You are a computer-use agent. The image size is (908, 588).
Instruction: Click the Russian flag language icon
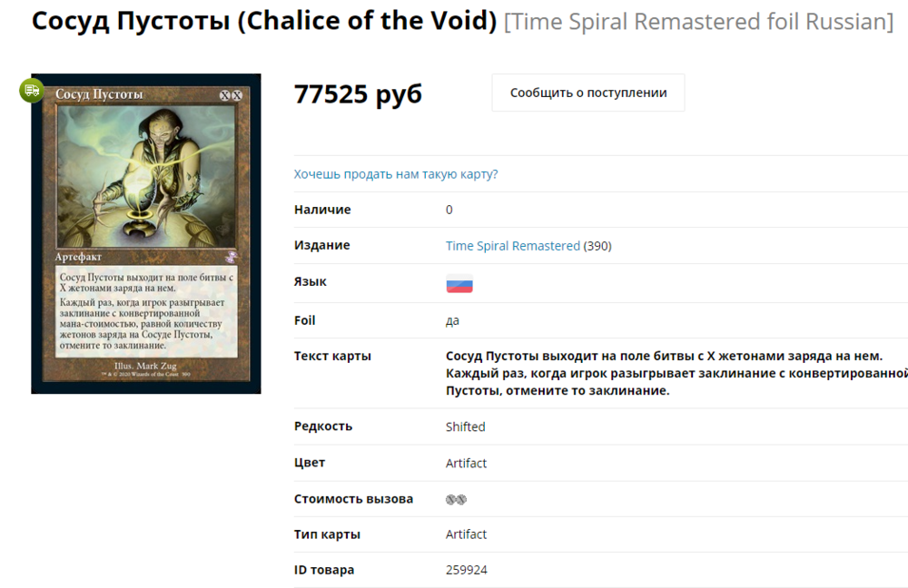459,283
